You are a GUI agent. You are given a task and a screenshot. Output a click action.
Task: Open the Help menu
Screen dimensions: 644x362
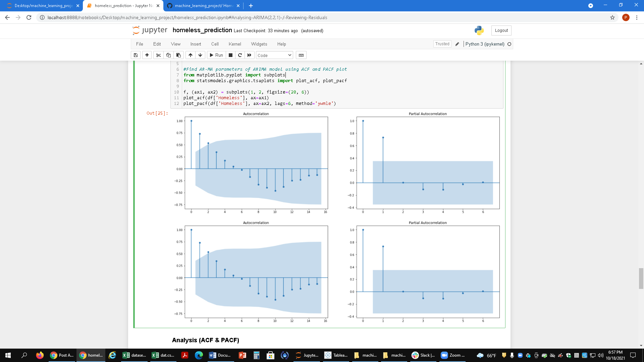pos(282,44)
